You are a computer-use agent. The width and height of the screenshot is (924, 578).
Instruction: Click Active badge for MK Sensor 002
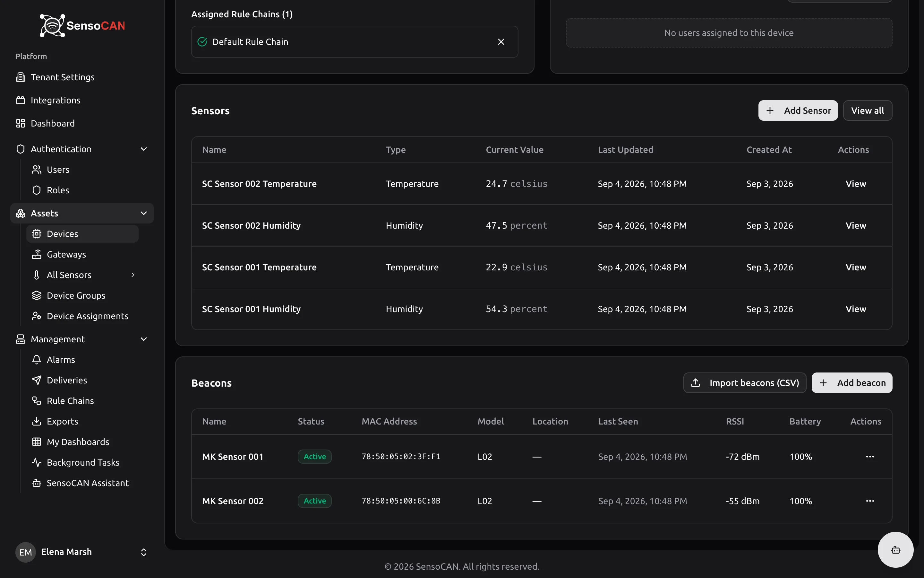coord(315,501)
